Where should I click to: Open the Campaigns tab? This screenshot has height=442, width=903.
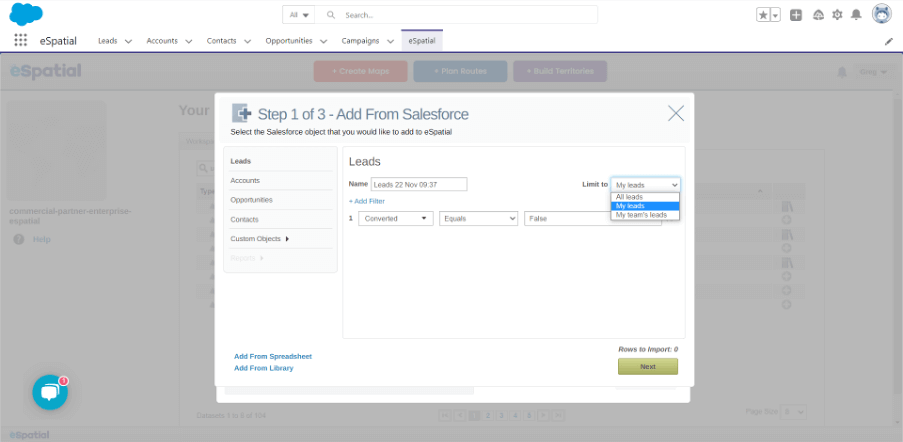(361, 41)
